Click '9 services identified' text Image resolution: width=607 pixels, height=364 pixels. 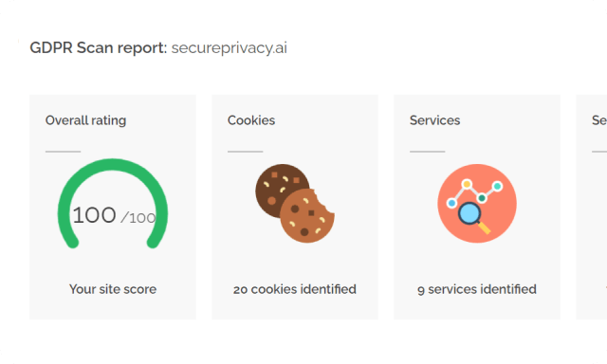click(477, 289)
